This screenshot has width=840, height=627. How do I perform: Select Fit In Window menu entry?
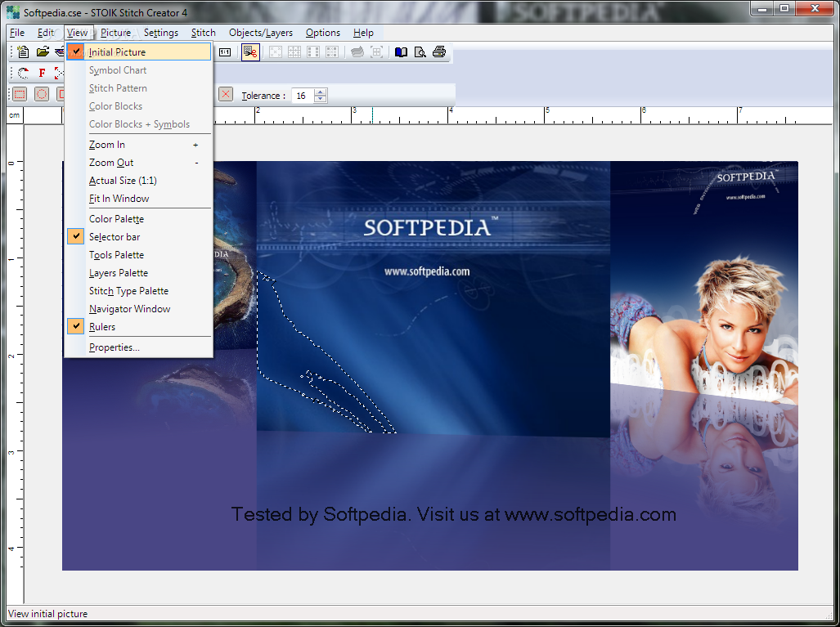click(138, 199)
